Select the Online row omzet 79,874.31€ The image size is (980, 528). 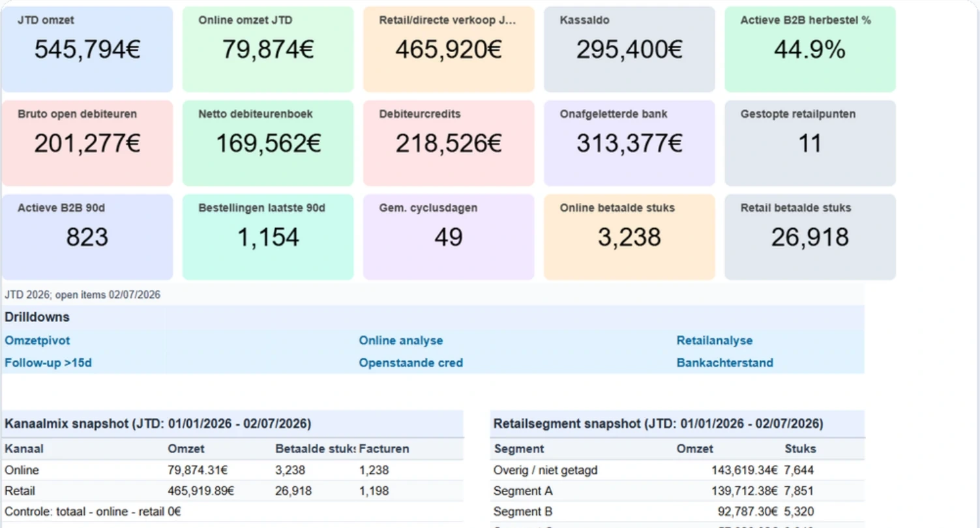[x=198, y=470]
